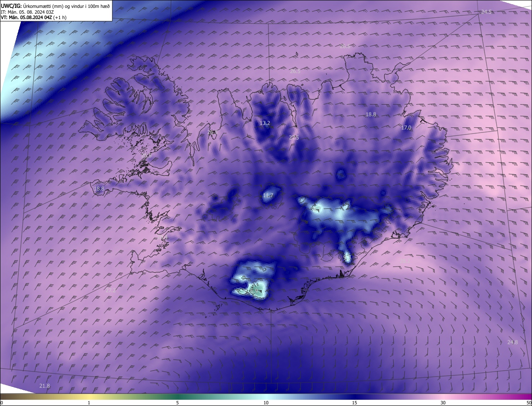The width and height of the screenshot is (532, 406).
Task: Click the 24.8 value label on the map
Action: (x=512, y=342)
